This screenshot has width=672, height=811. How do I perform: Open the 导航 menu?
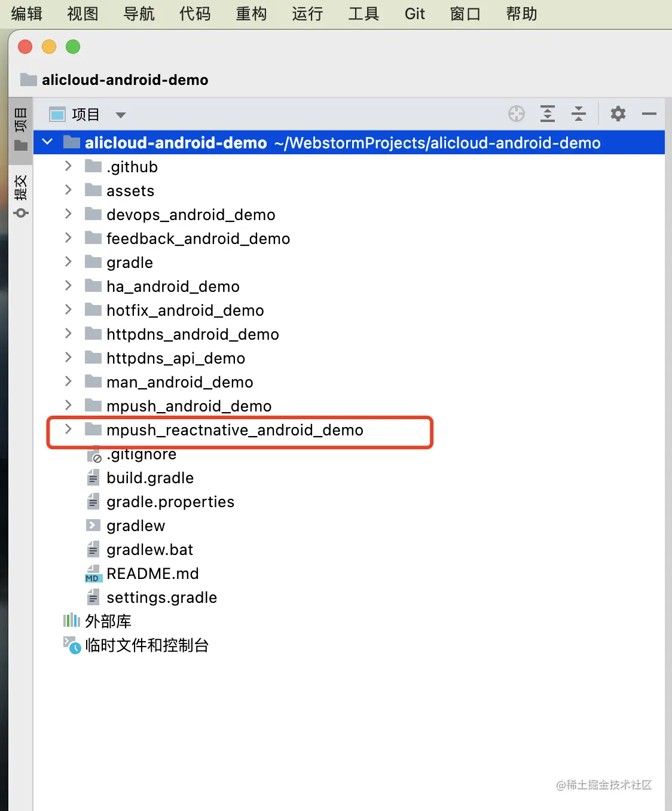[139, 14]
